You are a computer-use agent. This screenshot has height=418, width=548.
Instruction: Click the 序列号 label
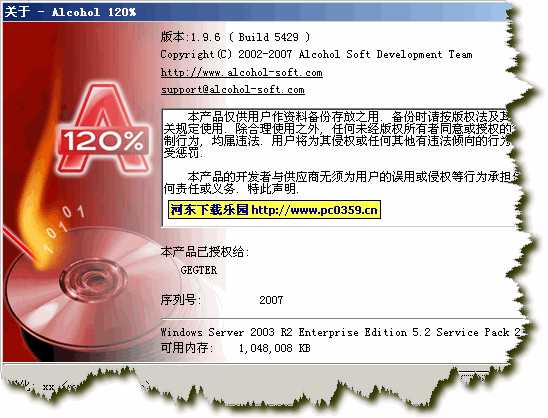click(180, 300)
